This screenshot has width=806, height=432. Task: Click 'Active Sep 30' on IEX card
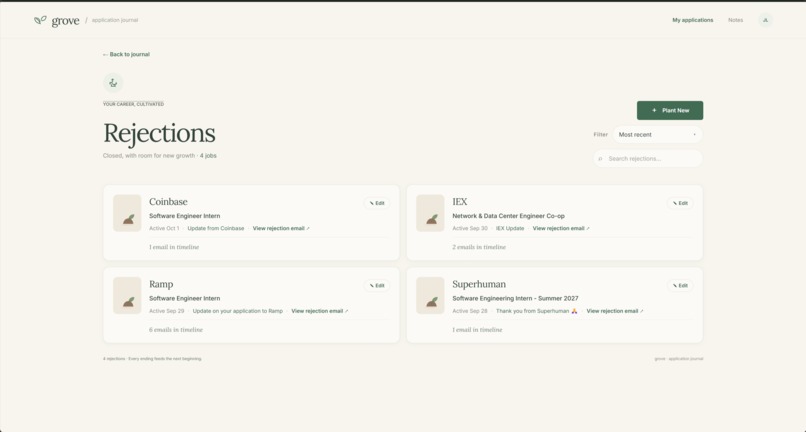pyautogui.click(x=470, y=228)
